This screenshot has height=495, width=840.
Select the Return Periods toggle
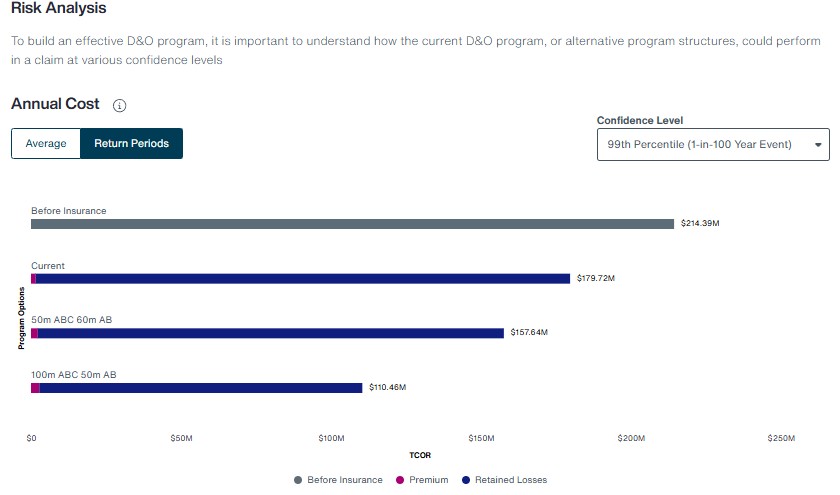click(131, 144)
